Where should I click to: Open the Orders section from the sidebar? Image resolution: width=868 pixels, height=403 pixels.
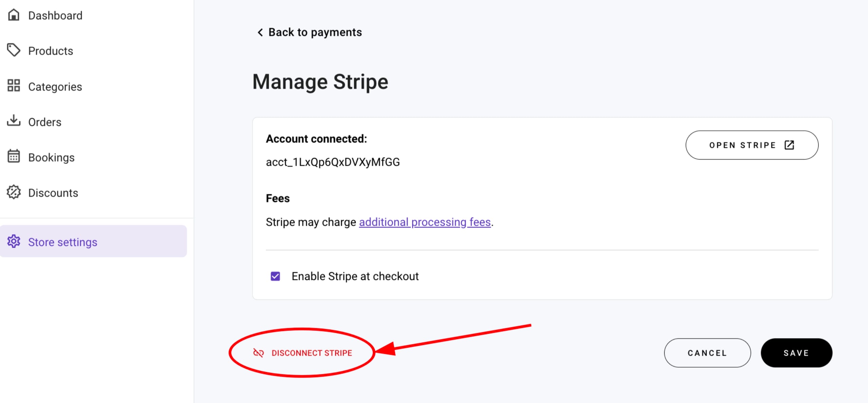pos(45,121)
